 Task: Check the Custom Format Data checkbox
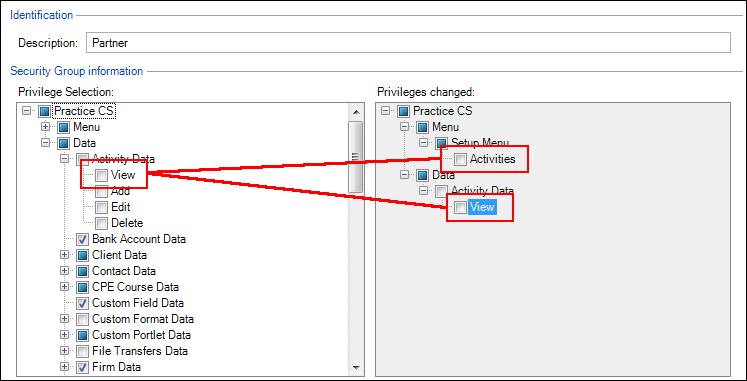click(x=83, y=319)
